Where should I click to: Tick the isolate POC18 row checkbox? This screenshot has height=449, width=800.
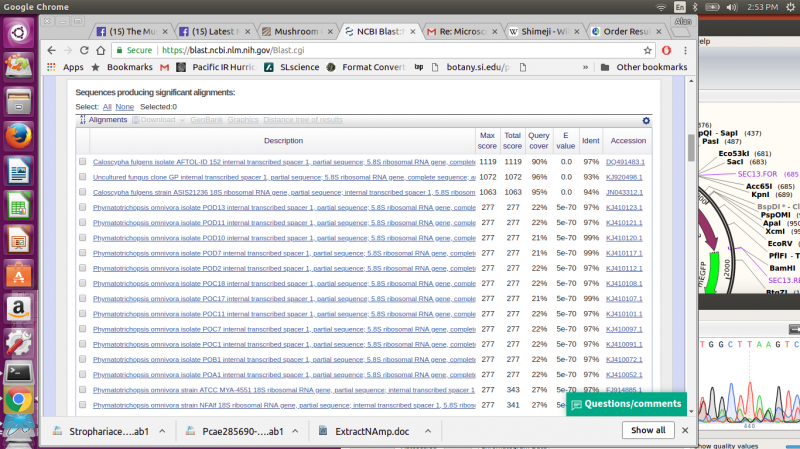pyautogui.click(x=83, y=283)
